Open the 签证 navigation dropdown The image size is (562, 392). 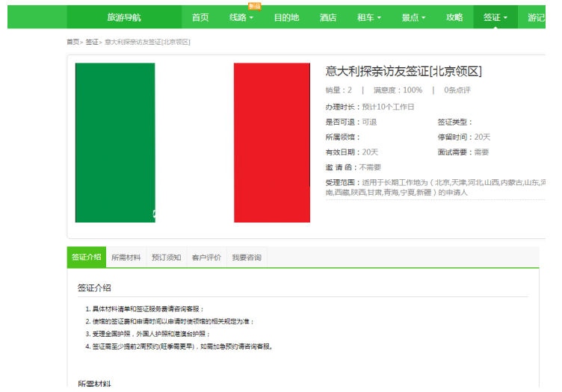pyautogui.click(x=495, y=17)
